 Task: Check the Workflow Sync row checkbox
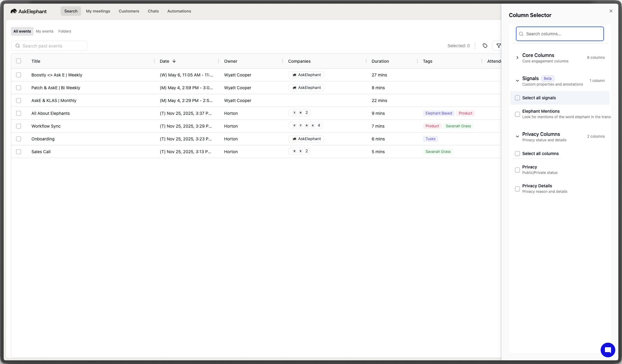click(x=19, y=126)
